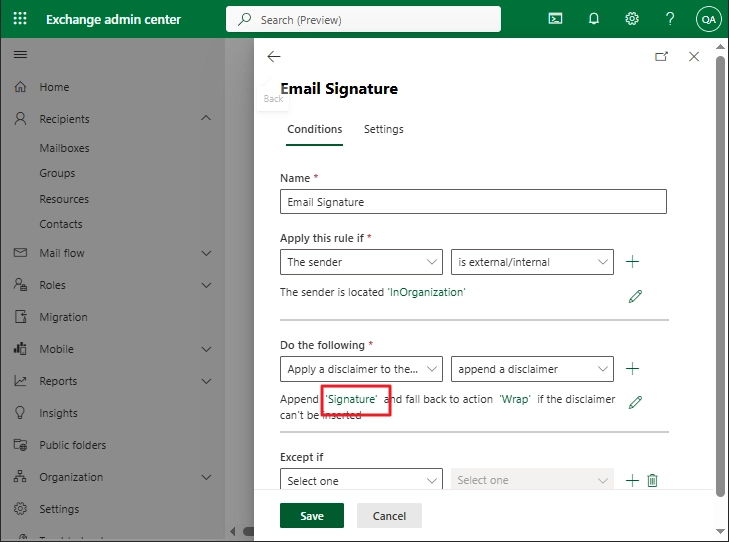Click the Reports chart icon

pyautogui.click(x=20, y=381)
